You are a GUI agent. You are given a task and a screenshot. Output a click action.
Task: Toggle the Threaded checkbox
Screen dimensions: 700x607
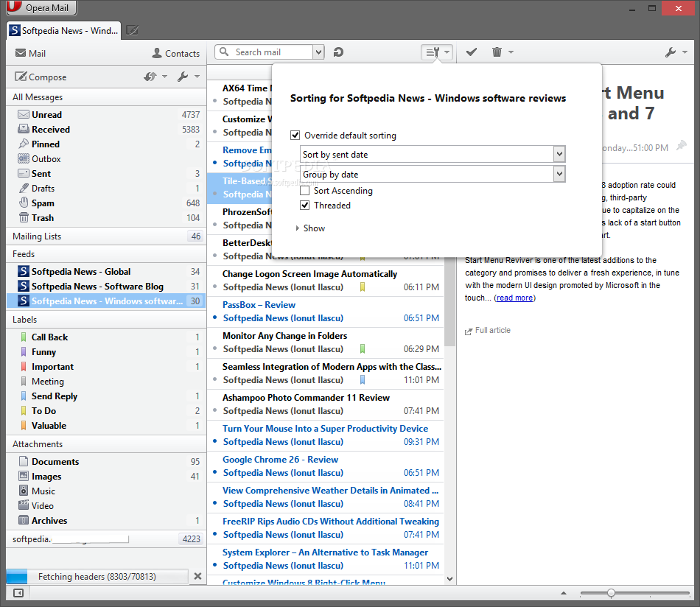[304, 206]
